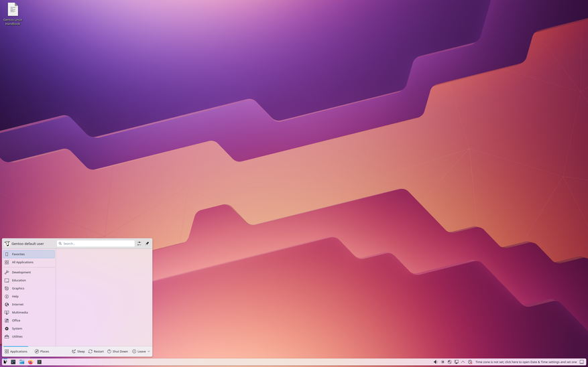Pin the application menu open

(147, 243)
